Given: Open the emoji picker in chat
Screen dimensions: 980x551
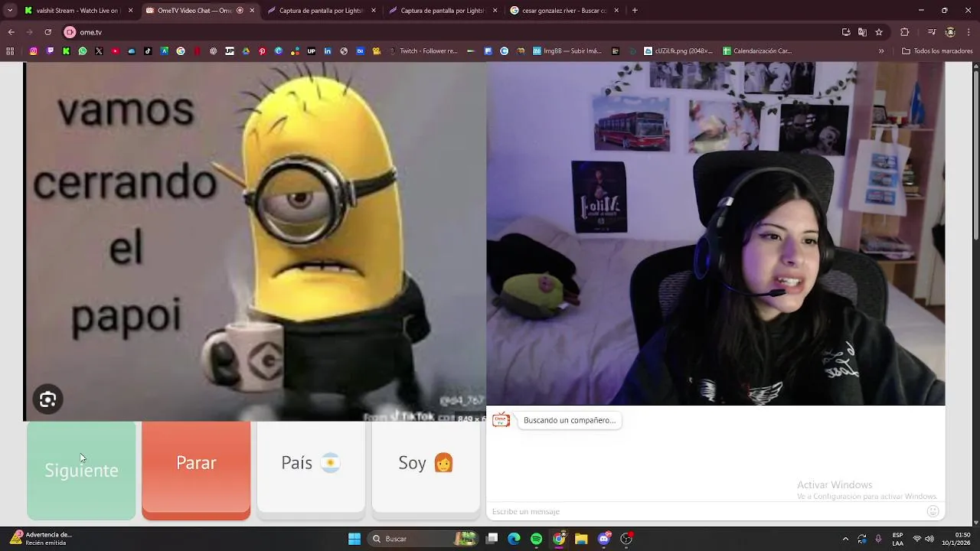Looking at the screenshot, I should tap(933, 511).
